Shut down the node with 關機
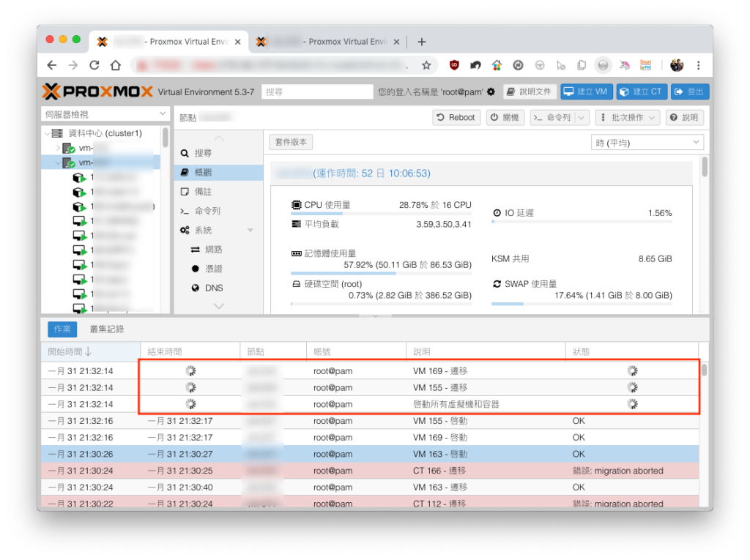Viewport: 750px width, 560px height. pos(505,118)
